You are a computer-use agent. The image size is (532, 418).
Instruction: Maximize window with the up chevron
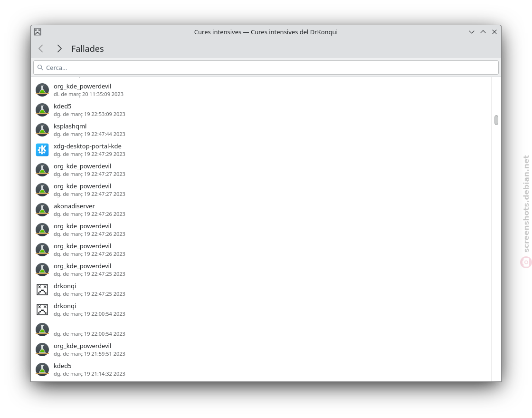point(483,32)
